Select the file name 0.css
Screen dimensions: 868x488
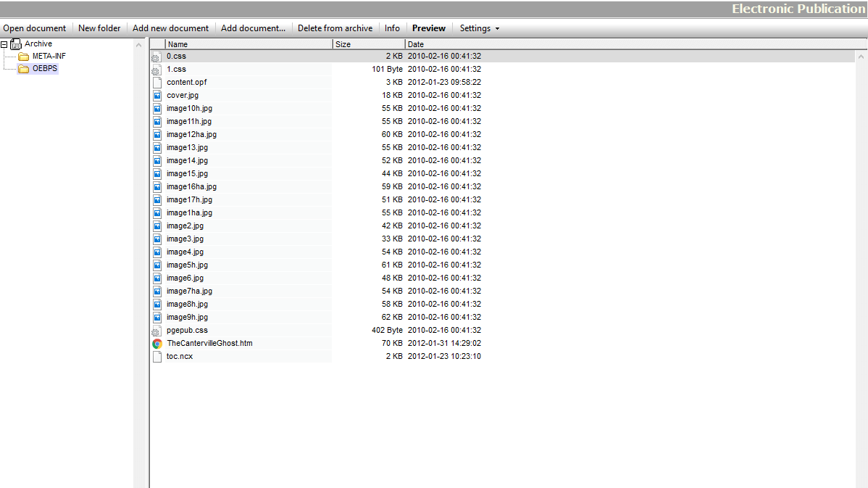[x=176, y=56]
